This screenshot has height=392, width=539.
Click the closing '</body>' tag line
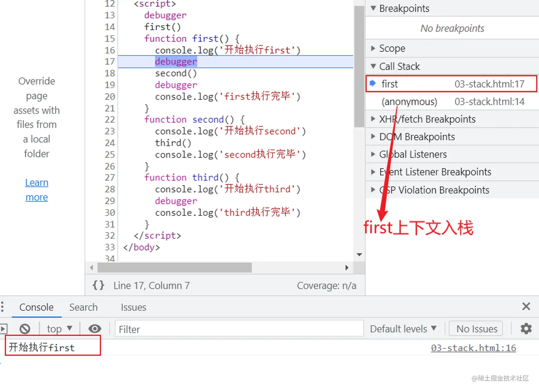tap(142, 247)
